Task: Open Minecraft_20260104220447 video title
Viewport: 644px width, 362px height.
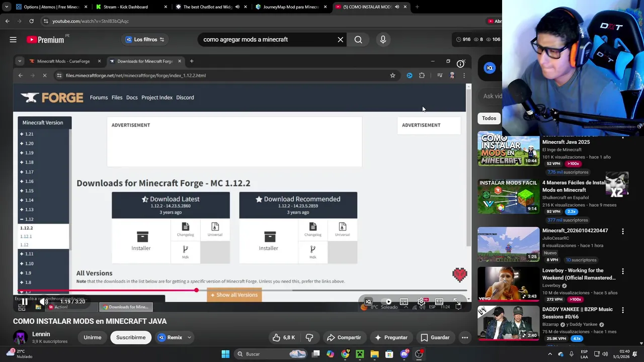Action: point(575,231)
